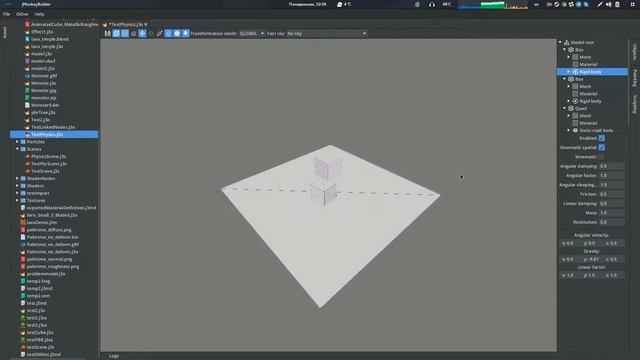Collapse the Scenes folder in asset tree
This screenshot has width=640, height=360.
[17, 149]
